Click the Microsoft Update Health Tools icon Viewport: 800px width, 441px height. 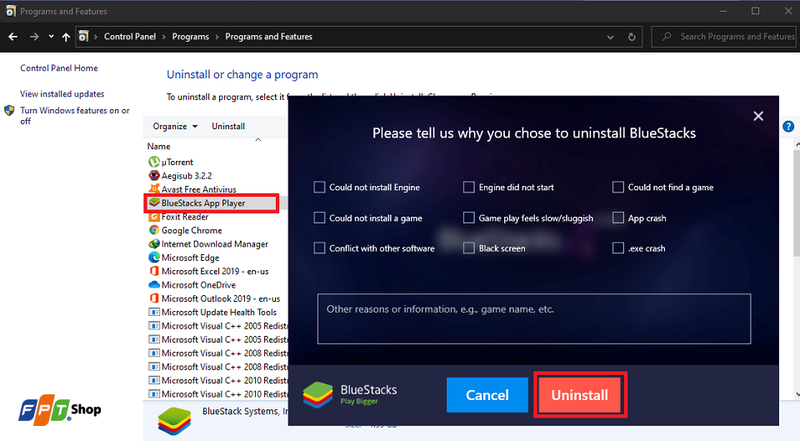(154, 312)
